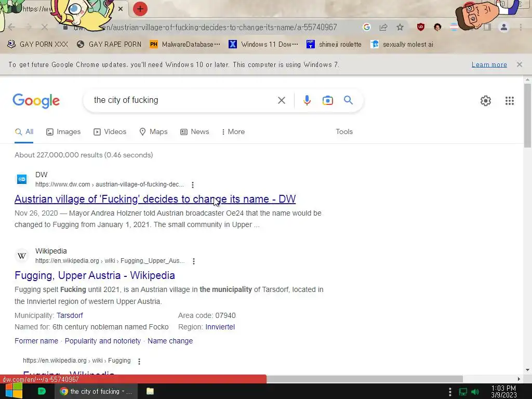Open the taskbar clock and date
This screenshot has width=532, height=399.
coord(504,392)
